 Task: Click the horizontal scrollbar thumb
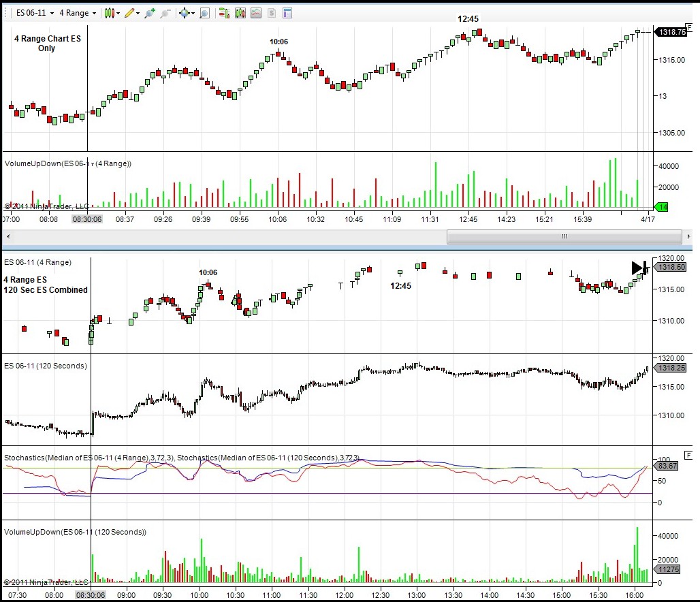click(x=564, y=236)
